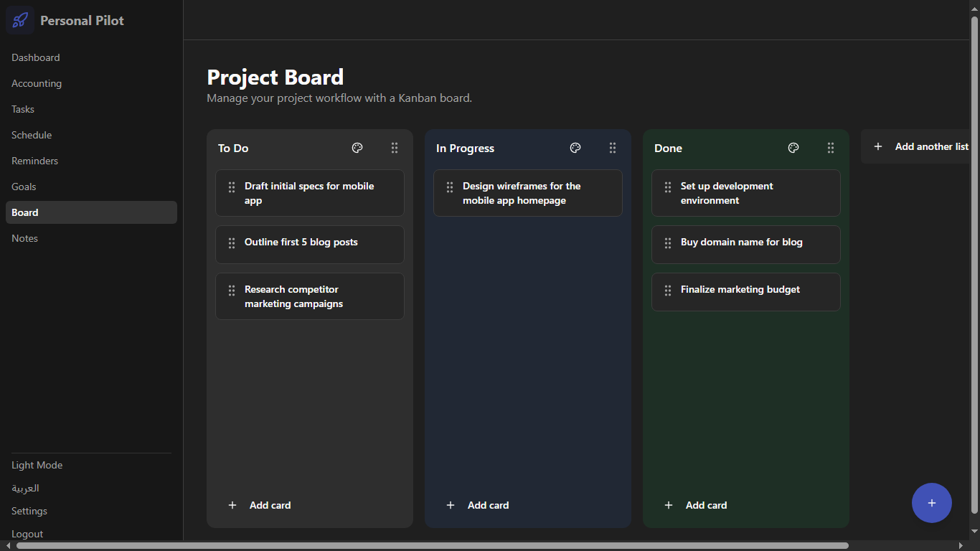Grab handle on Outline first 5 blog posts card
Screen dimensions: 980x551
232,243
